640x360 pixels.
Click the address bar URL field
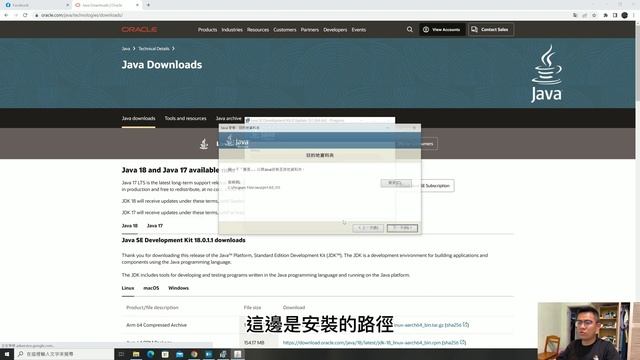click(x=302, y=15)
